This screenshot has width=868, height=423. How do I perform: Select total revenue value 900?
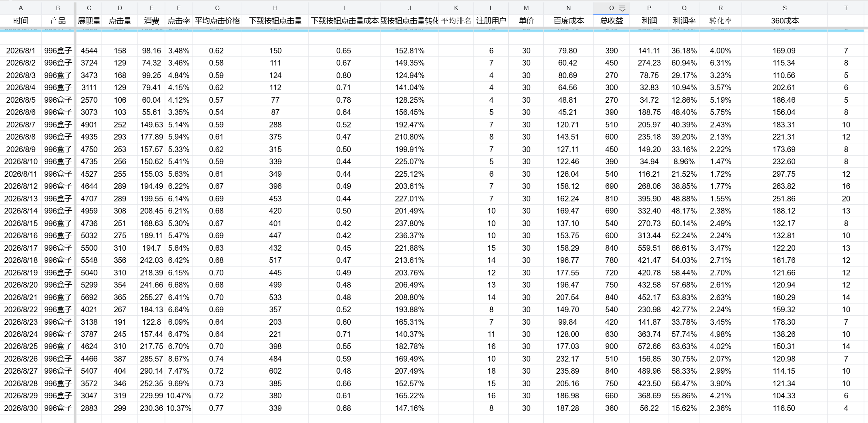(611, 346)
